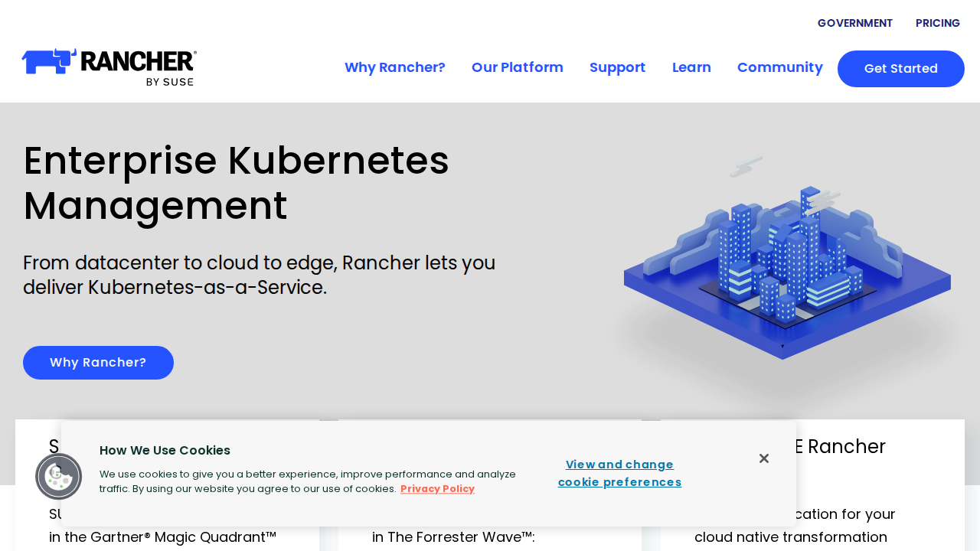The width and height of the screenshot is (980, 551).
Task: Click the hero Why Rancher? button
Action: coord(98,363)
